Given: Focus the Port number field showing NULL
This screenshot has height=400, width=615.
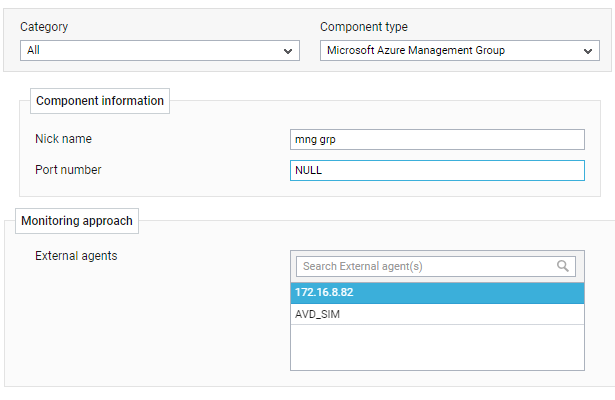Looking at the screenshot, I should (437, 170).
